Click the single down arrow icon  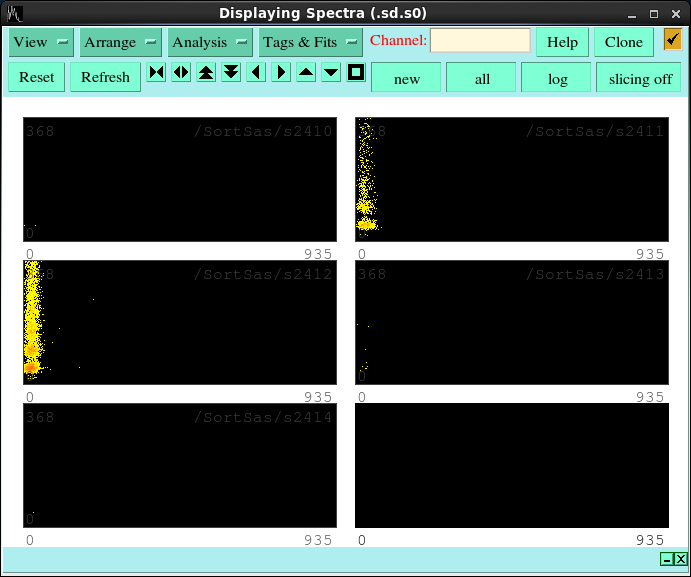331,72
